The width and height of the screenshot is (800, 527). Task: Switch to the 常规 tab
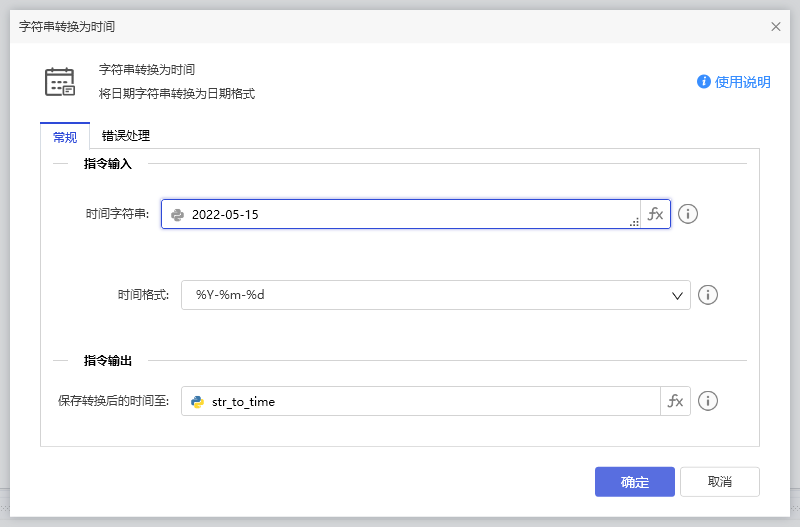[x=64, y=137]
